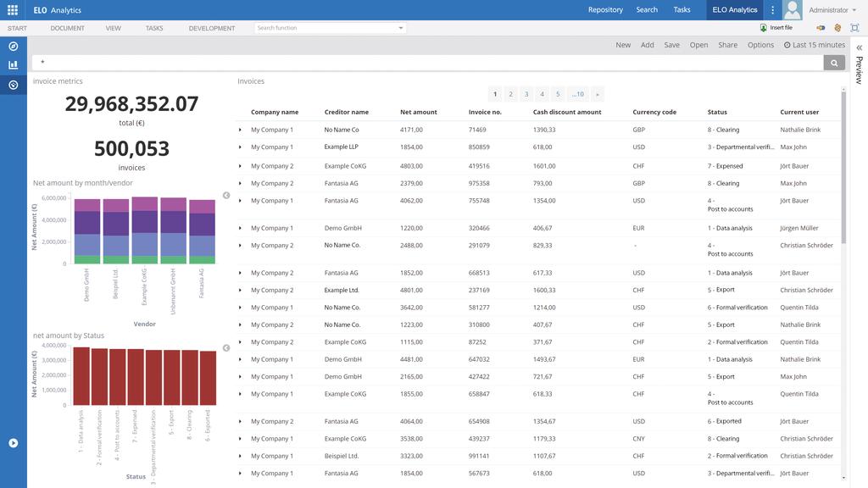Expand row with invoice no. 850859

coord(240,147)
